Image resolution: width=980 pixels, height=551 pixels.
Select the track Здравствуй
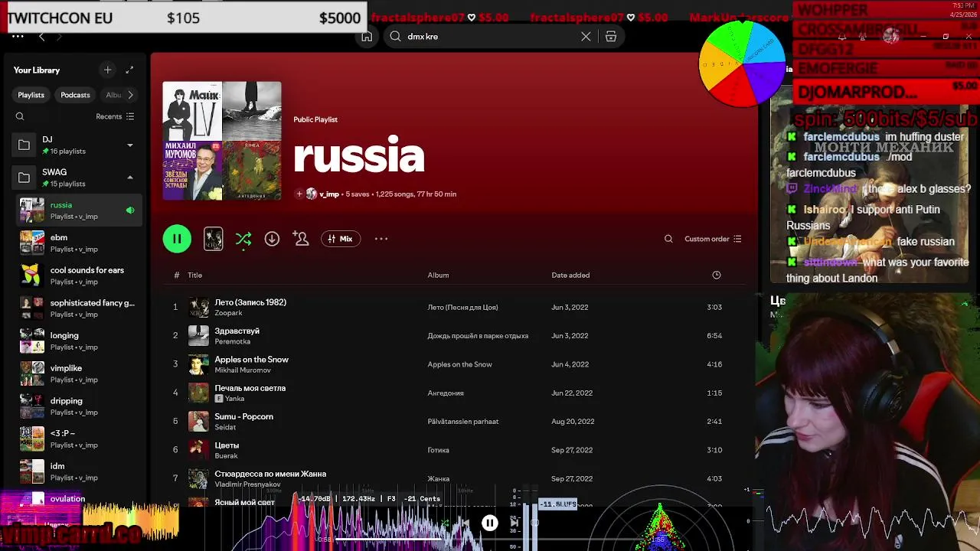237,331
